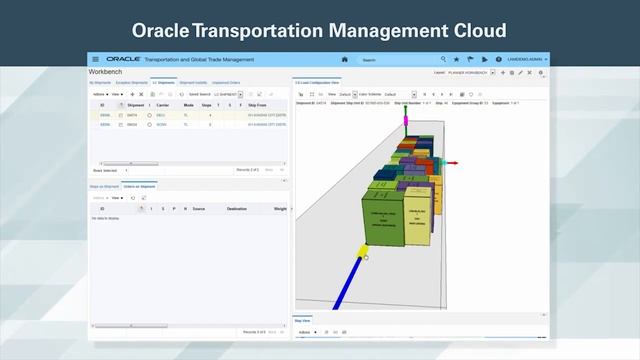
Task: Open help with the question mark icon
Action: (x=499, y=60)
